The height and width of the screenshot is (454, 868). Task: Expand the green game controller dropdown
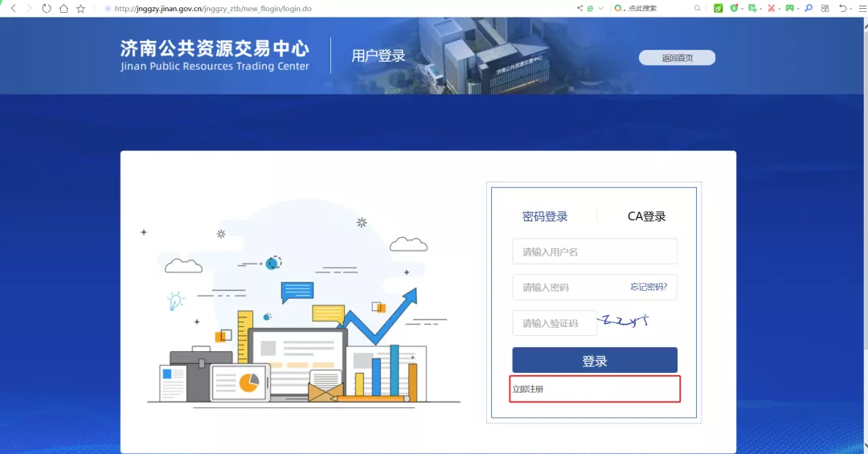tap(798, 8)
